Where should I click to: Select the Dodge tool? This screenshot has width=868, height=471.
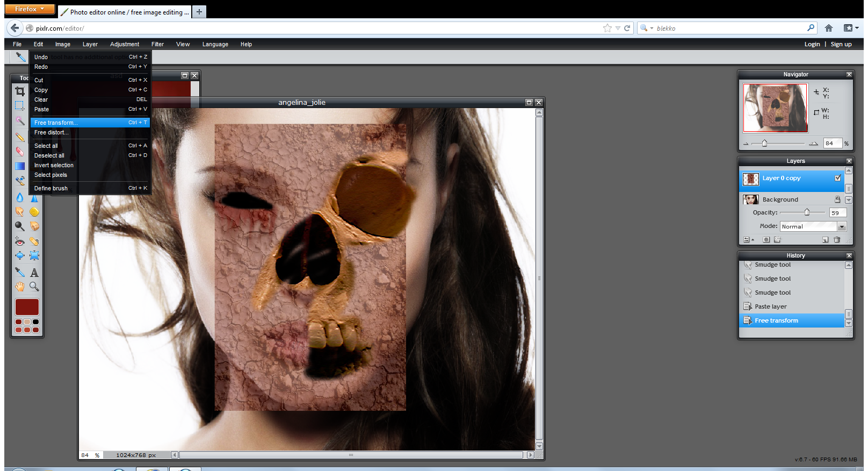point(20,226)
